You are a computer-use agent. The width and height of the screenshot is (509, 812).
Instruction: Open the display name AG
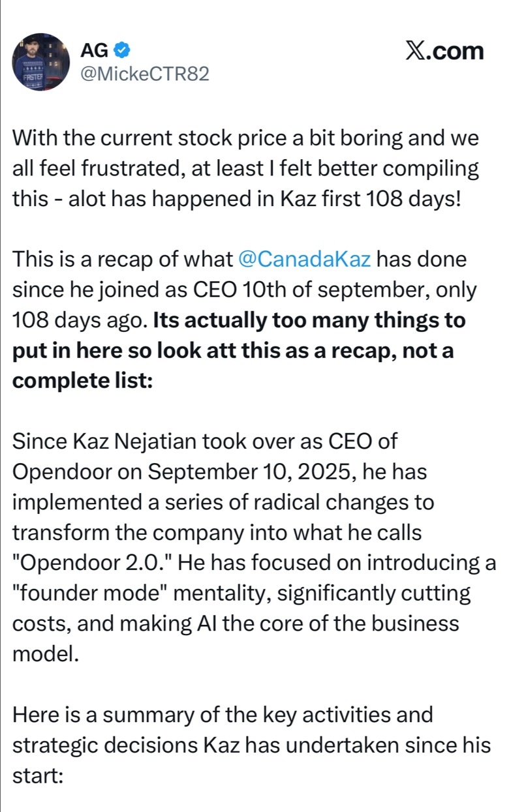point(94,51)
